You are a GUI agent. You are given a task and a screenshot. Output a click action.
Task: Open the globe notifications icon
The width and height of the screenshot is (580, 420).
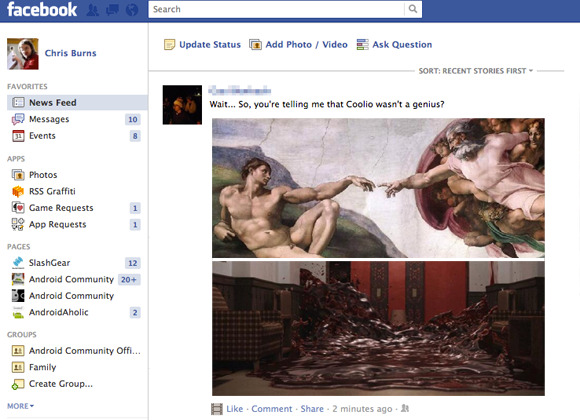[x=132, y=10]
